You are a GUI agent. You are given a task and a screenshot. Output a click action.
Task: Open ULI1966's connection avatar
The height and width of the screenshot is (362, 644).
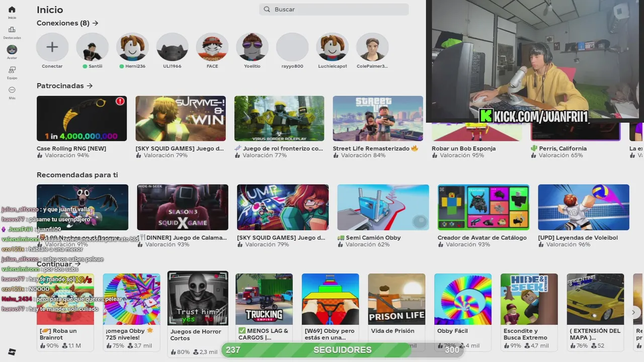[173, 47]
